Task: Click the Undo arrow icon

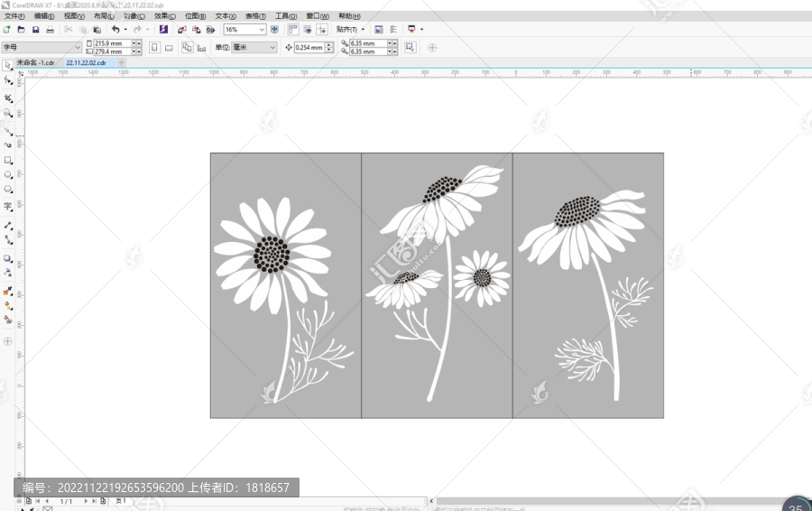Action: [115, 30]
